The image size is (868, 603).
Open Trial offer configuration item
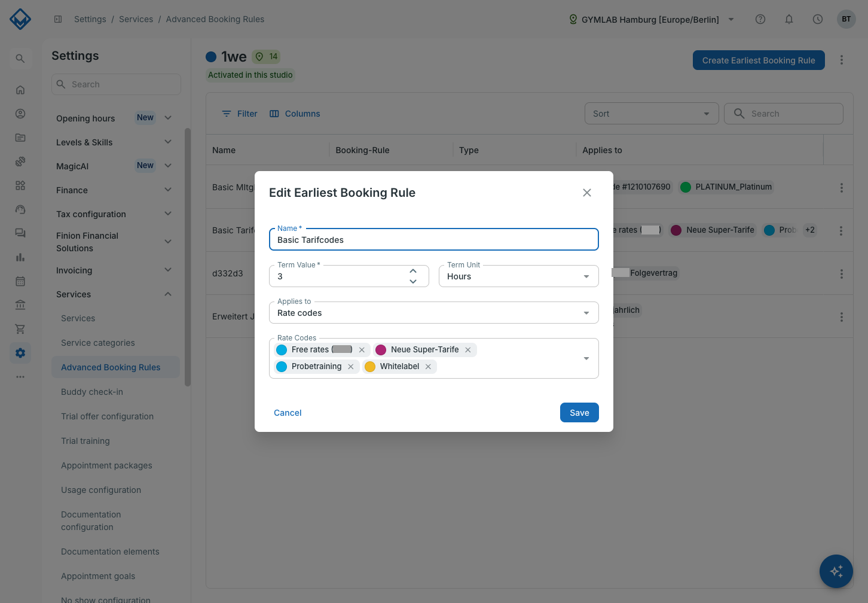pyautogui.click(x=107, y=416)
